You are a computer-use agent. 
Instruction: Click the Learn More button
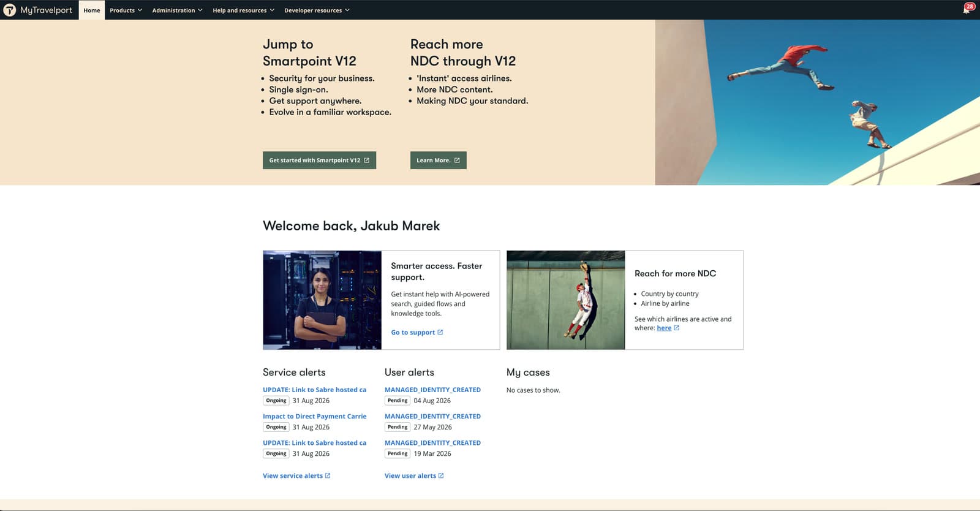pos(438,161)
